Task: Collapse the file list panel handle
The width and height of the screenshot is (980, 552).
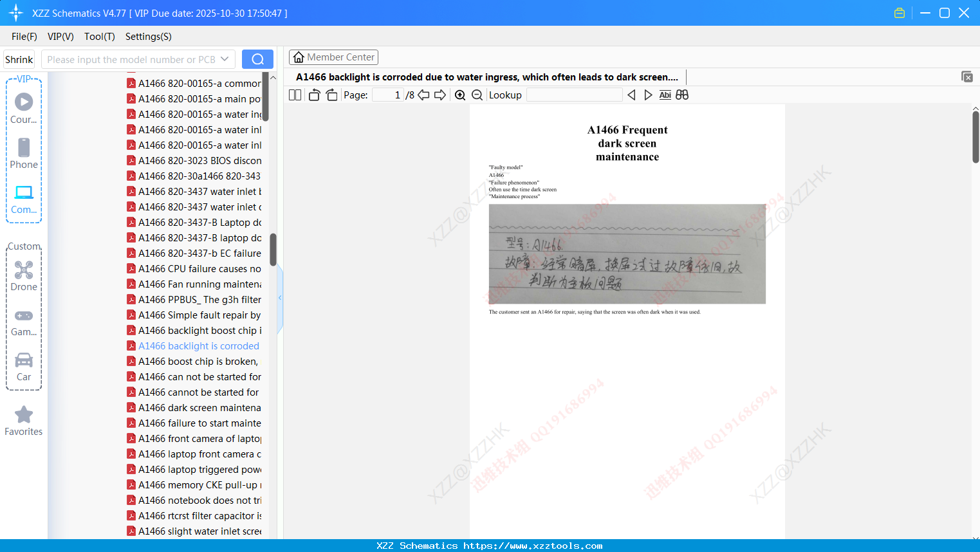Action: tap(280, 298)
